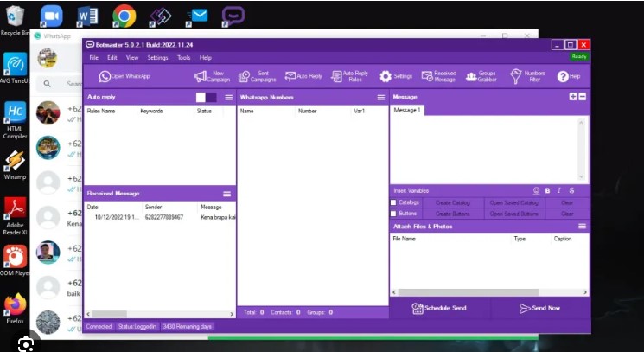The height and width of the screenshot is (352, 644).
Task: Open Word desktop shortcut
Action: point(86,16)
